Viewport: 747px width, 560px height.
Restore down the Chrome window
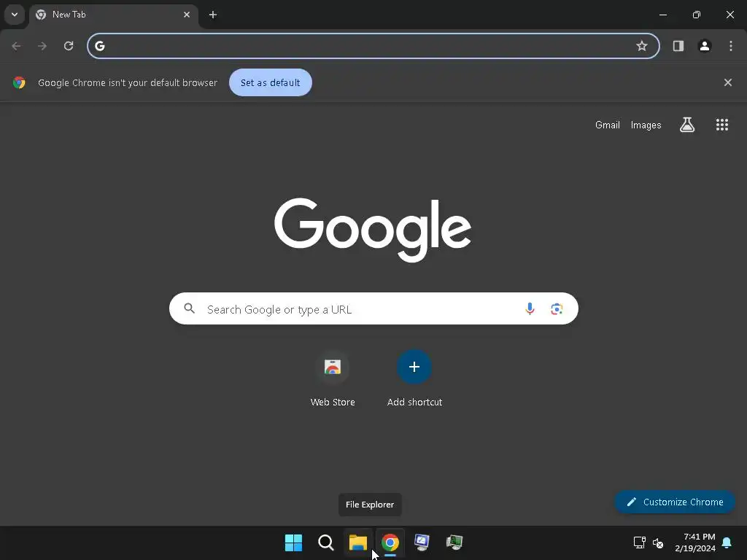pos(697,15)
